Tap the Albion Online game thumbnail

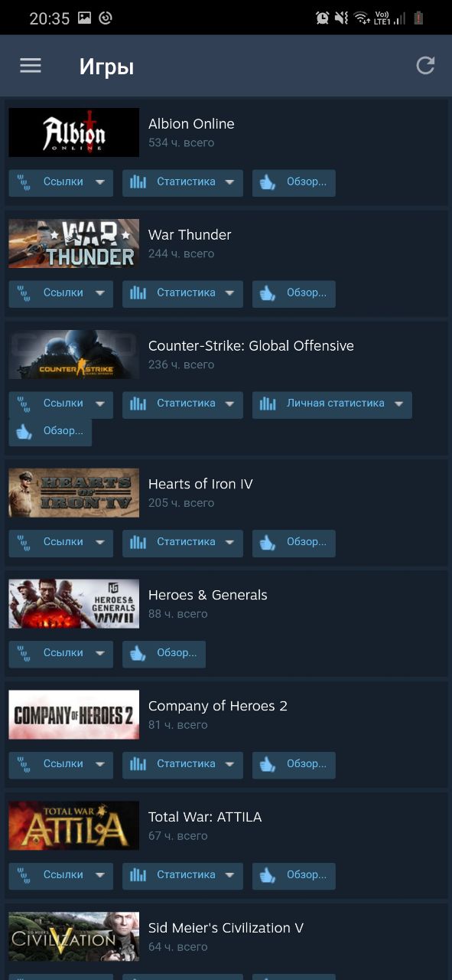74,132
